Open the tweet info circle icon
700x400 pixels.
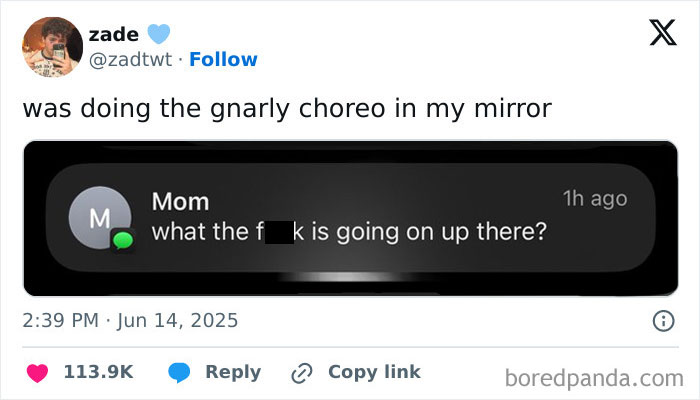[x=661, y=321]
